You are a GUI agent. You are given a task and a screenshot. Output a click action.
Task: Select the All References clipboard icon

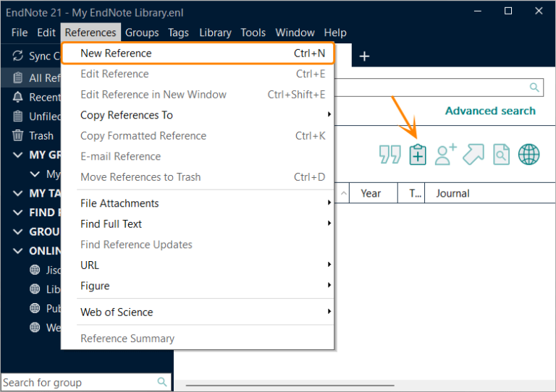pyautogui.click(x=17, y=77)
